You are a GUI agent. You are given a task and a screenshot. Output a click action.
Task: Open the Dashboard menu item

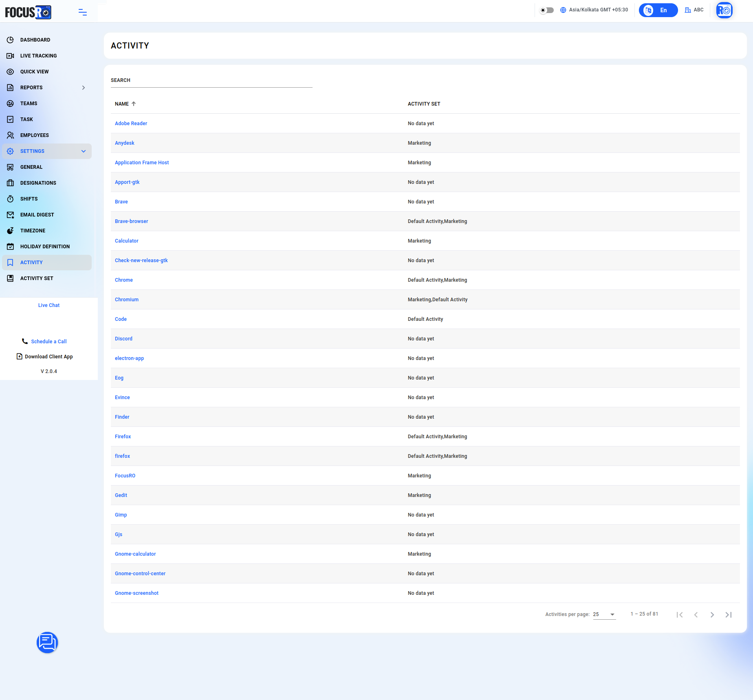pos(47,40)
